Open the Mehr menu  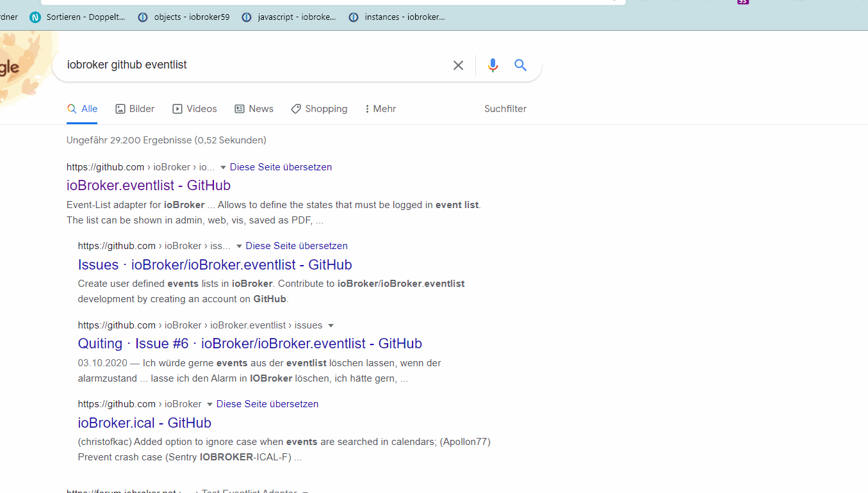pyautogui.click(x=381, y=109)
